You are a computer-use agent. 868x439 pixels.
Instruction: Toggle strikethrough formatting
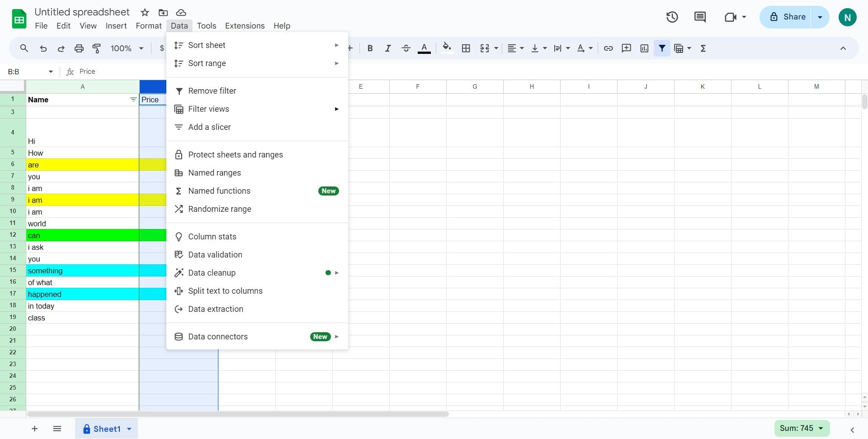click(406, 48)
